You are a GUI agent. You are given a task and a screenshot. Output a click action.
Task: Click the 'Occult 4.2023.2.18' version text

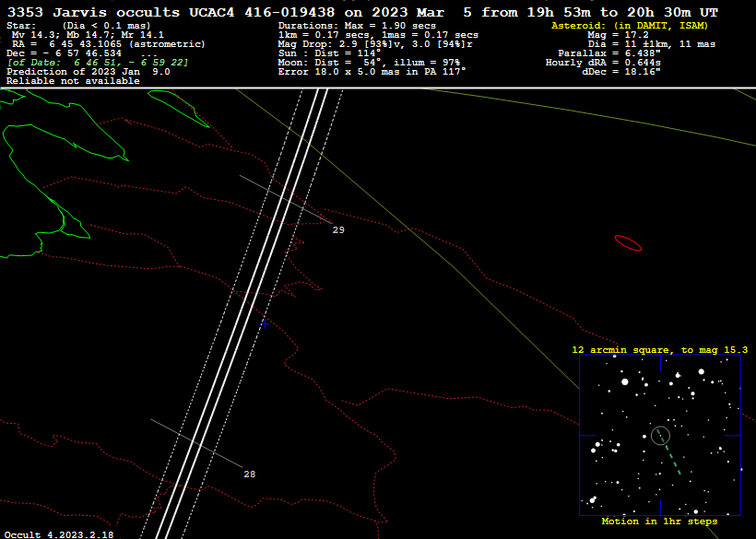click(59, 534)
